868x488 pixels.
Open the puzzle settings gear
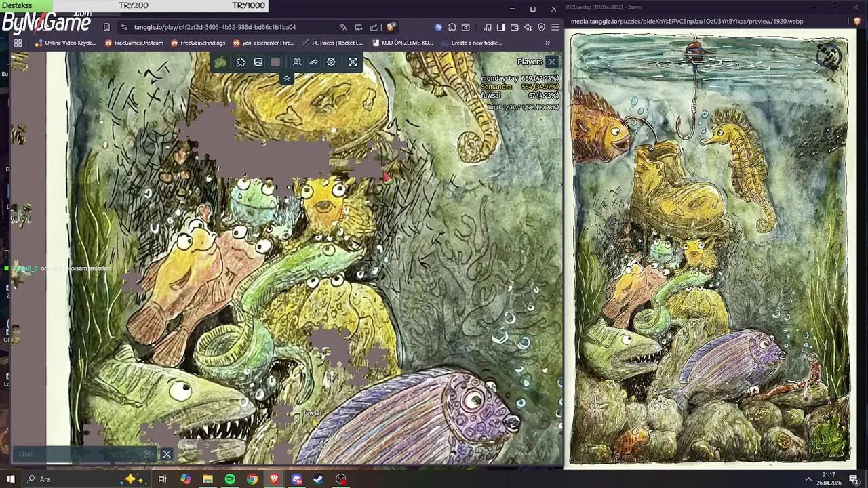pyautogui.click(x=331, y=62)
